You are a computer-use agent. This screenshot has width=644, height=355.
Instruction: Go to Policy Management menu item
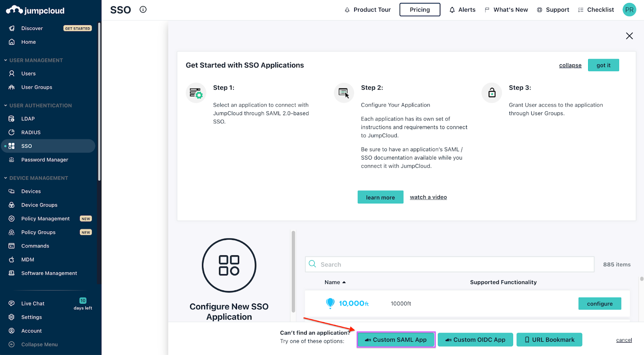[x=45, y=219]
